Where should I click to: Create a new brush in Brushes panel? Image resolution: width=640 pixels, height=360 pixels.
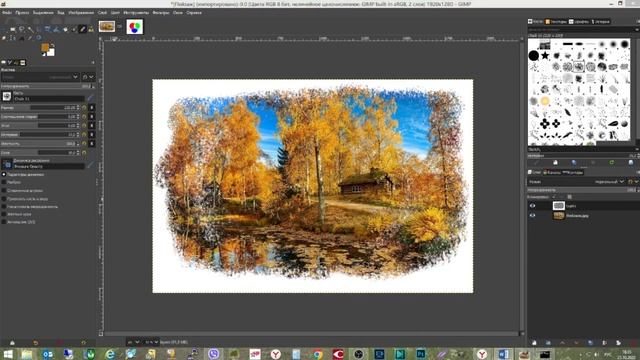[555, 162]
